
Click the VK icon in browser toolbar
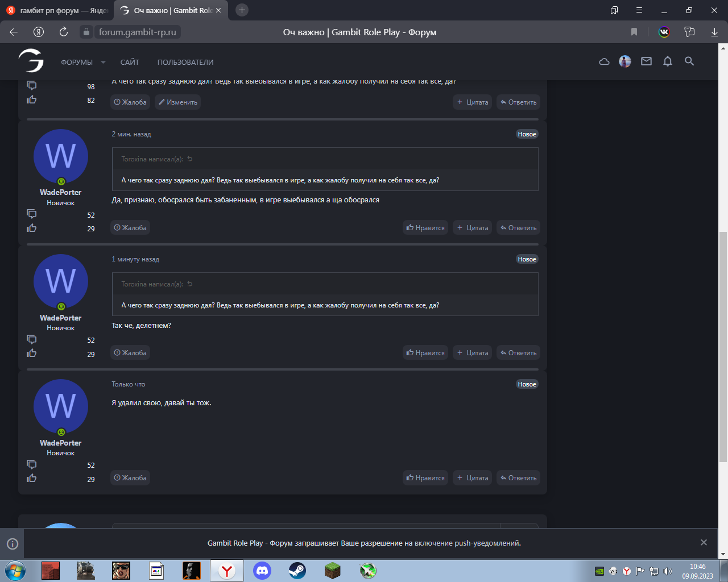click(664, 32)
